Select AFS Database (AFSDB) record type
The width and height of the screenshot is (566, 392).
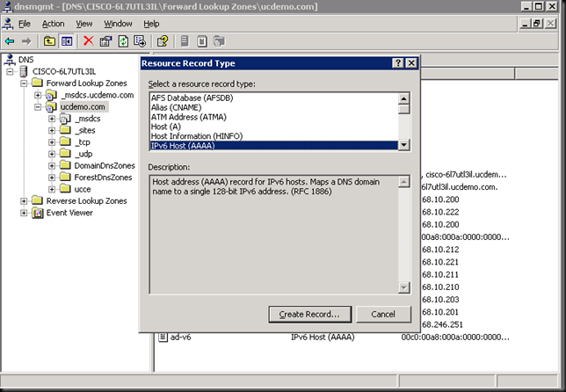pos(274,98)
